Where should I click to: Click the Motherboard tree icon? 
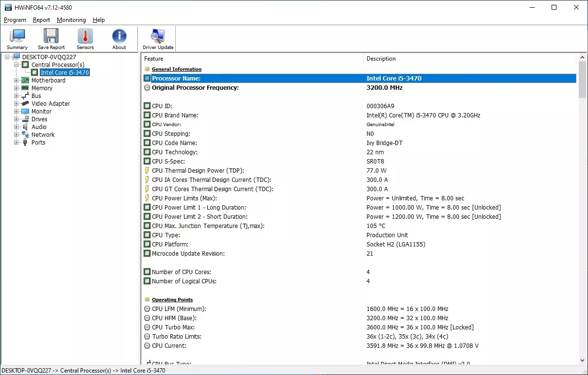click(x=25, y=81)
